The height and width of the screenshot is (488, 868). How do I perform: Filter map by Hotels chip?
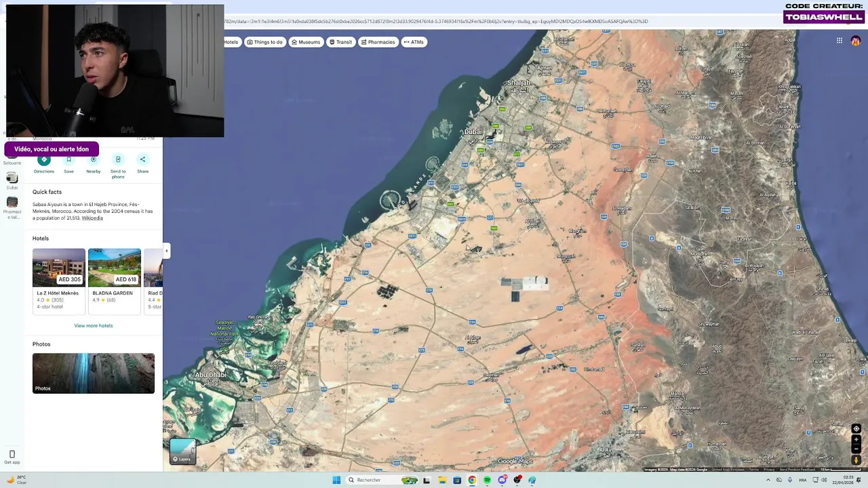tap(231, 42)
